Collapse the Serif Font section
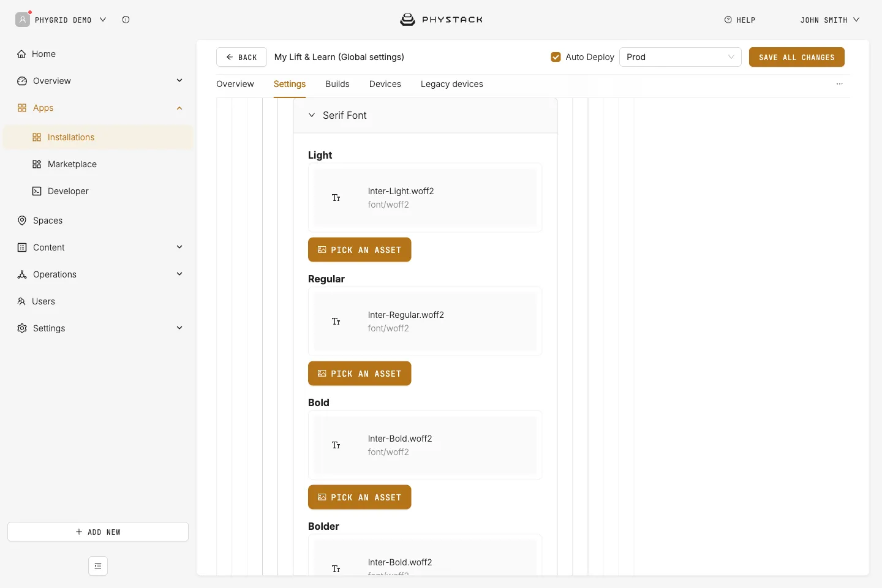The height and width of the screenshot is (588, 882). point(312,115)
